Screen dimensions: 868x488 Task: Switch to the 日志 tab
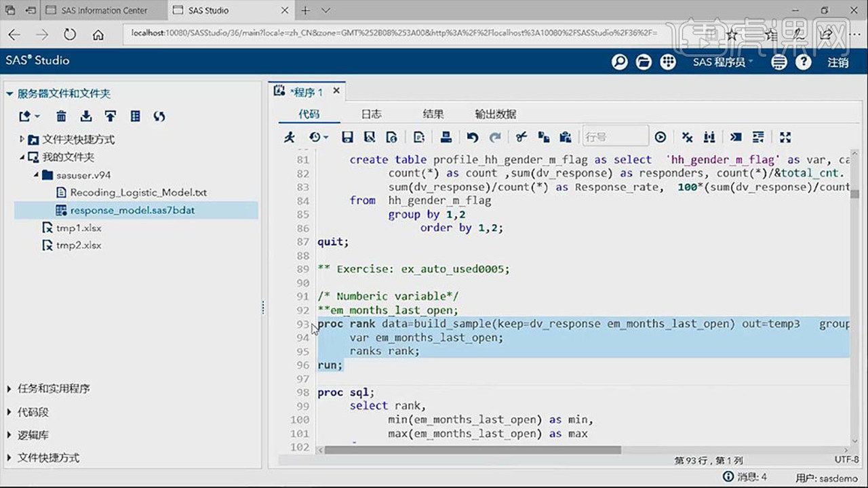[x=371, y=114]
